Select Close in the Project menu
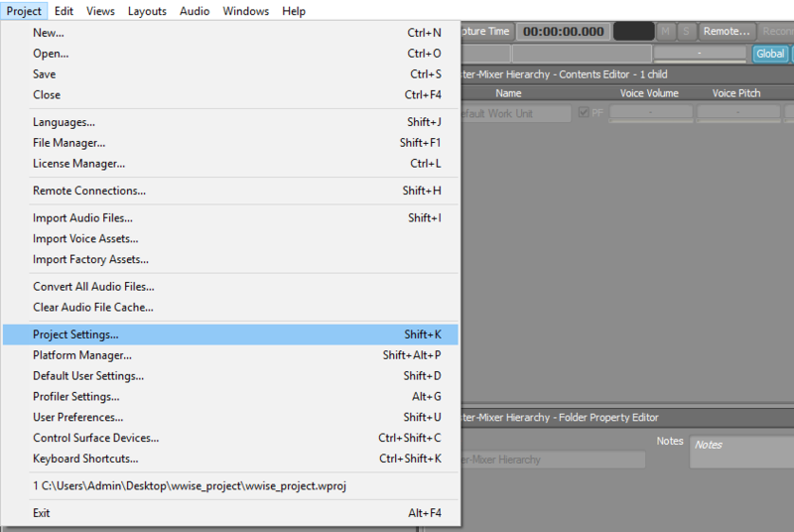 pyautogui.click(x=230, y=94)
